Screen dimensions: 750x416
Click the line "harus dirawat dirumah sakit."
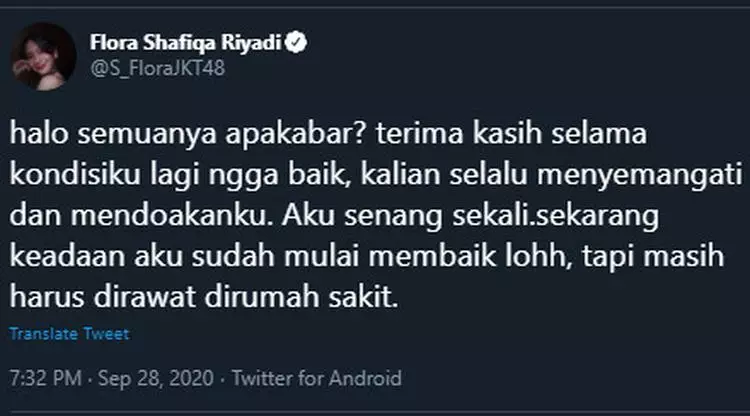(x=204, y=297)
